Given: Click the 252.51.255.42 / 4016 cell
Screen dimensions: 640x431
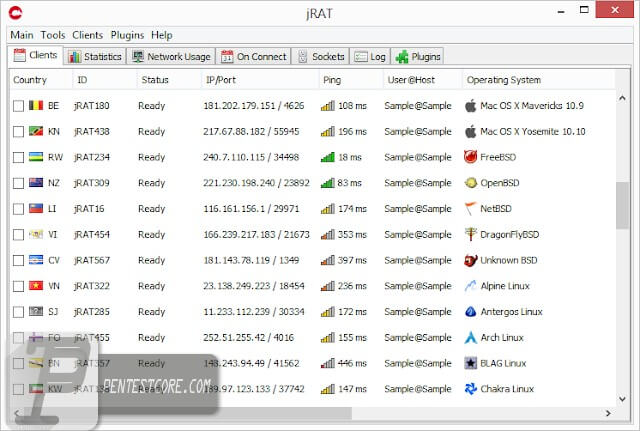Looking at the screenshot, I should point(248,338).
